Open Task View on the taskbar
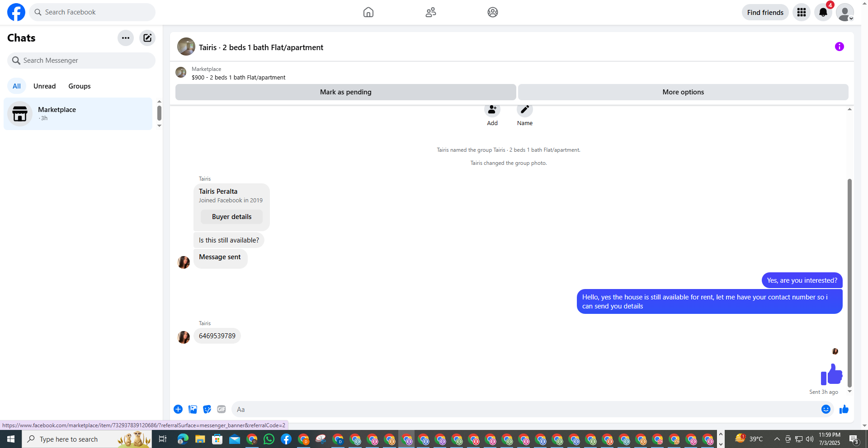Screen dimensions: 868x448 (x=163, y=439)
